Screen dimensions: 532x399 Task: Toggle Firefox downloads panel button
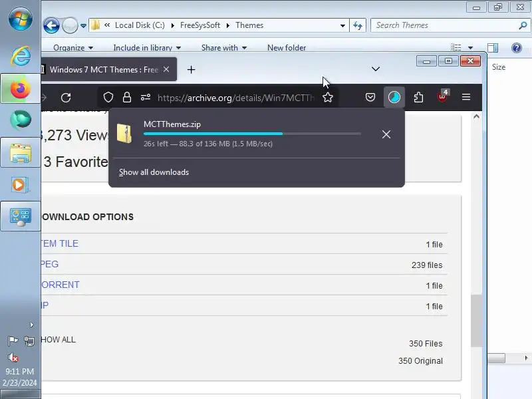pos(394,97)
